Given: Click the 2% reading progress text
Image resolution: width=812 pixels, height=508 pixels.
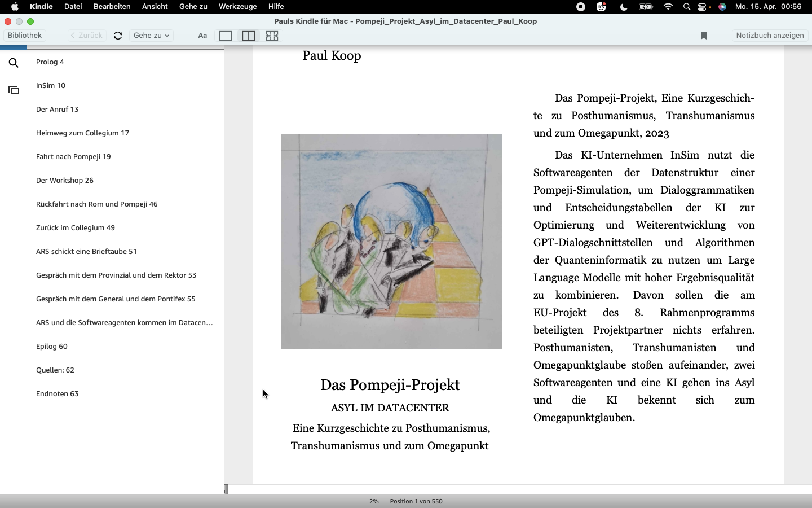Looking at the screenshot, I should 374,501.
